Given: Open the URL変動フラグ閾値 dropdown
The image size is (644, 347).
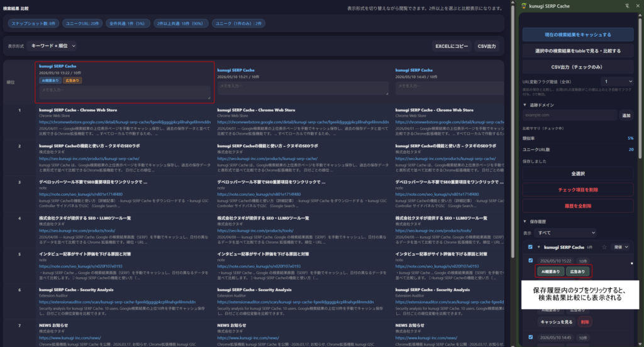Looking at the screenshot, I should [x=617, y=81].
